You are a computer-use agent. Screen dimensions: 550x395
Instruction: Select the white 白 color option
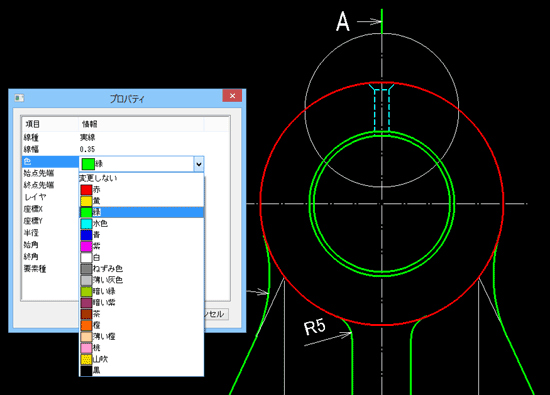pos(141,257)
